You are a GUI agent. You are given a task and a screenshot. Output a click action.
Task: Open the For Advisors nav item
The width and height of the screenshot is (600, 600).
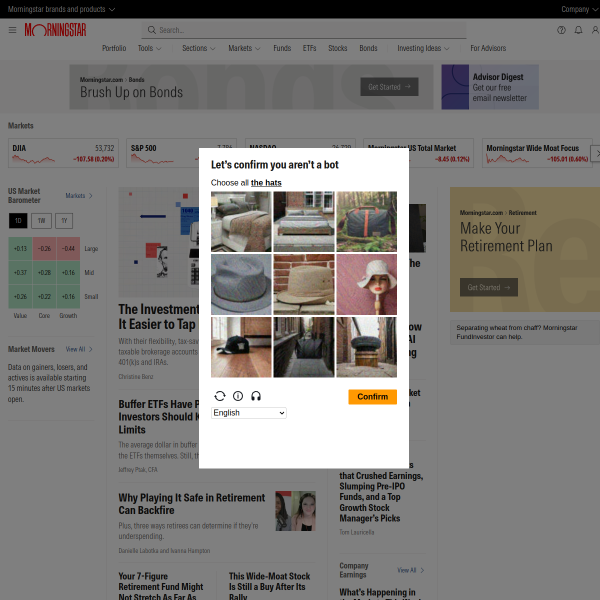click(488, 48)
